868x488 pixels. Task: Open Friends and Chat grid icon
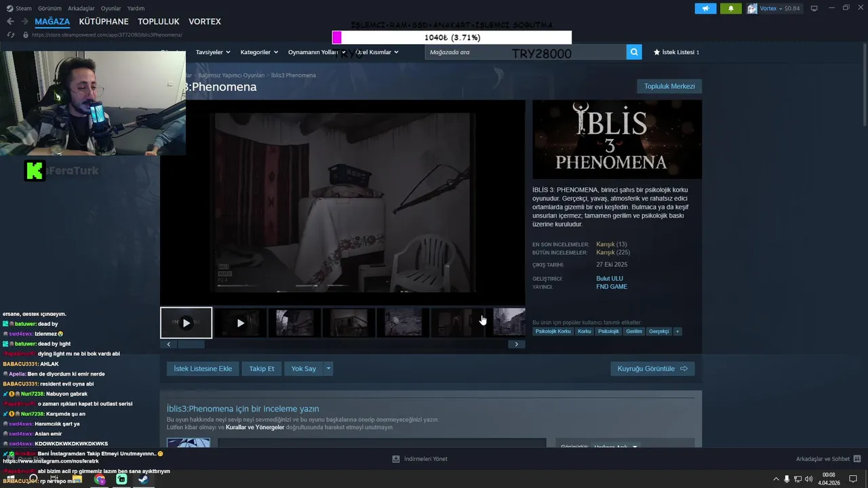click(857, 459)
